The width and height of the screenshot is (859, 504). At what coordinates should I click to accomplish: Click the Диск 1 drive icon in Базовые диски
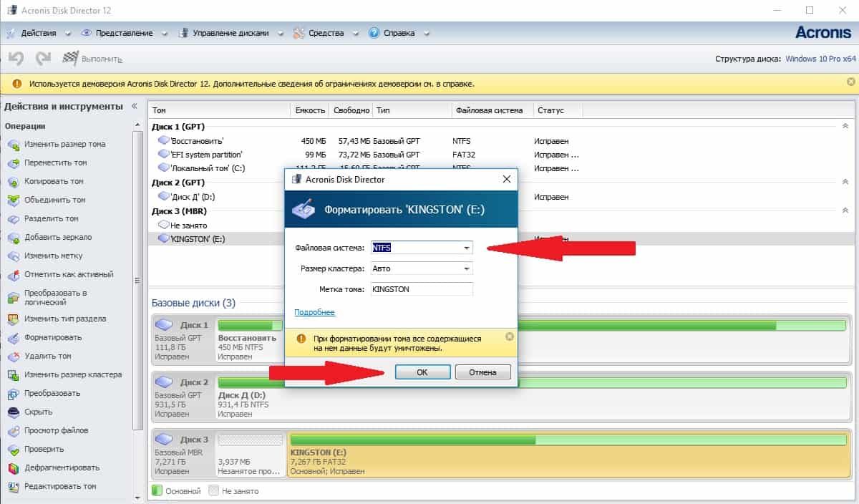coord(165,324)
